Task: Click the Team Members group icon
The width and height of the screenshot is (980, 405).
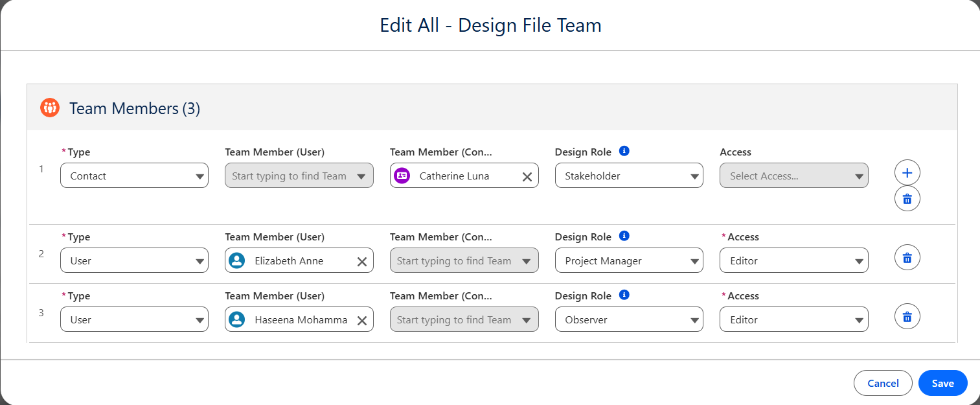Action: coord(49,108)
